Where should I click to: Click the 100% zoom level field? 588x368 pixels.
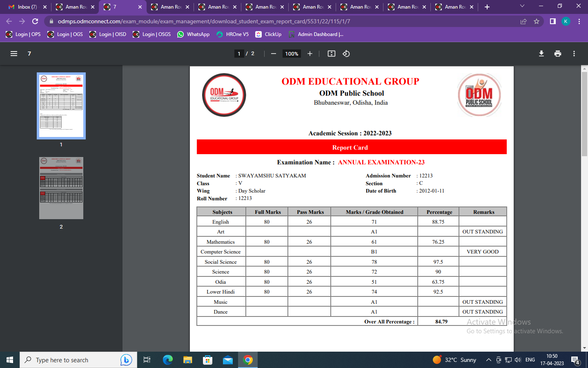292,54
